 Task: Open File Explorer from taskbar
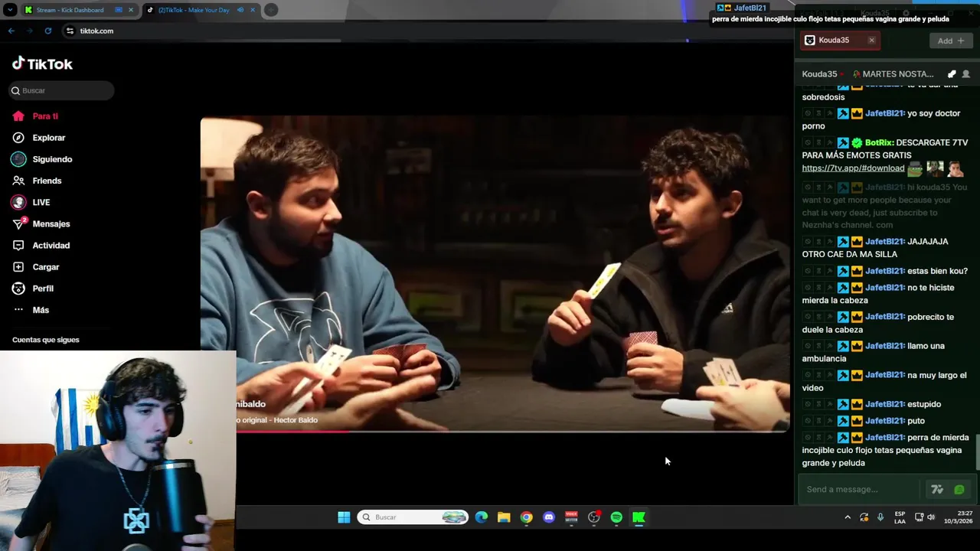pyautogui.click(x=504, y=517)
